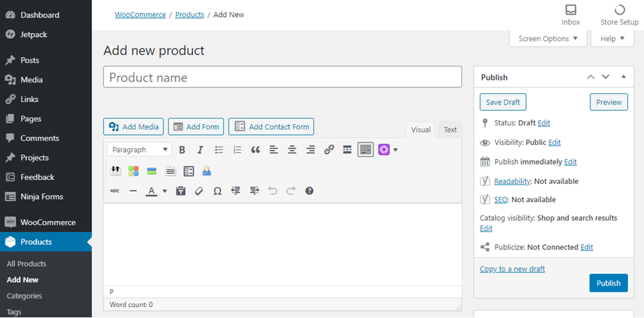Switch to the Text editor tab
Viewport: 644px width, 318px height.
click(x=450, y=130)
